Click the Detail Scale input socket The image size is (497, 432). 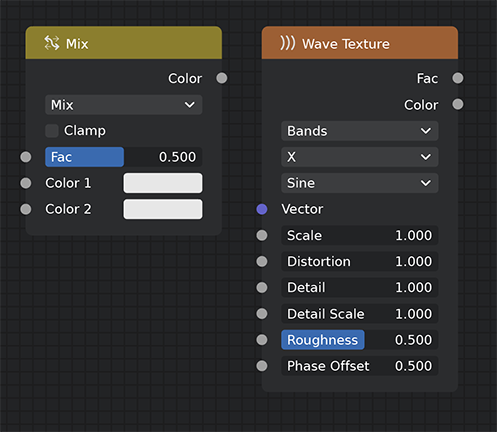(262, 314)
